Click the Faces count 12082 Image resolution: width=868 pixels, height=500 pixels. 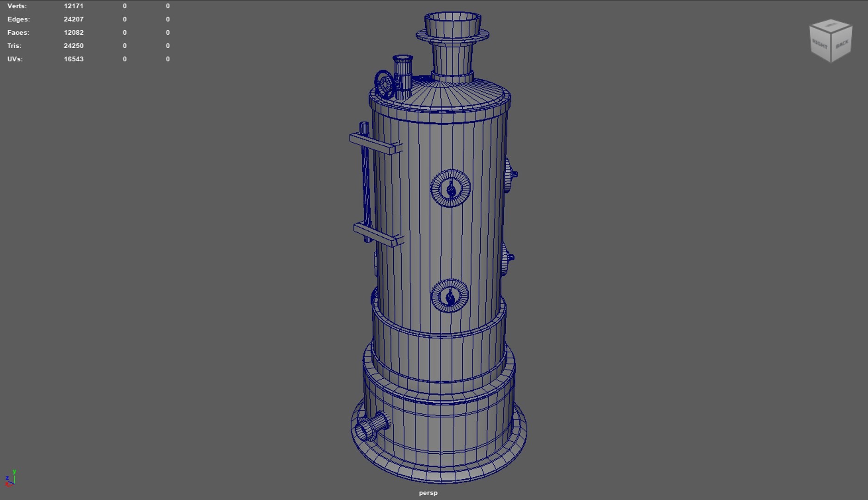click(74, 32)
